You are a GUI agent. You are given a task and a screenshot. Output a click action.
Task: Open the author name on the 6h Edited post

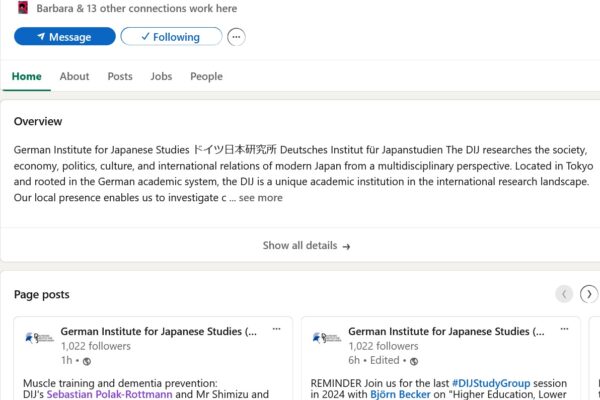tap(446, 331)
